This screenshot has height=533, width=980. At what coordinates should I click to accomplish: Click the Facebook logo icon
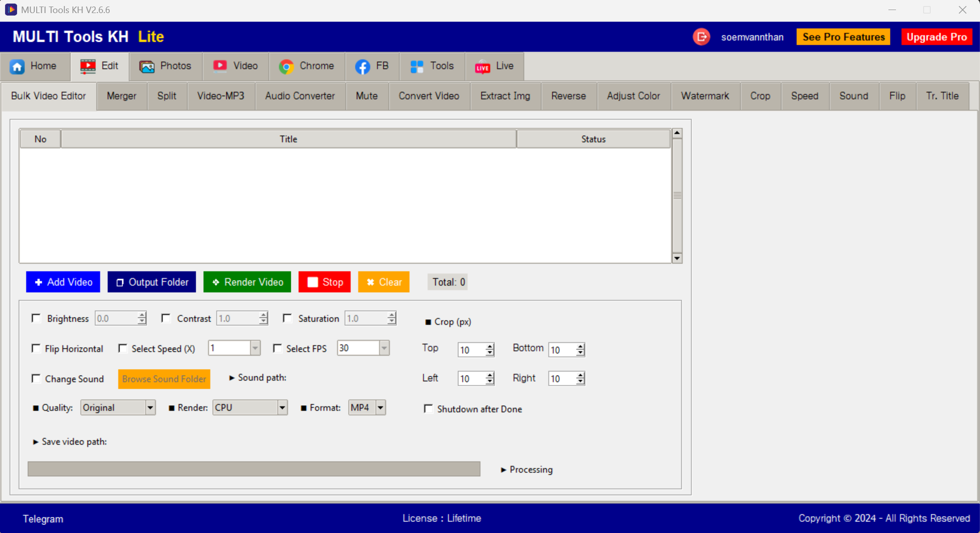362,66
